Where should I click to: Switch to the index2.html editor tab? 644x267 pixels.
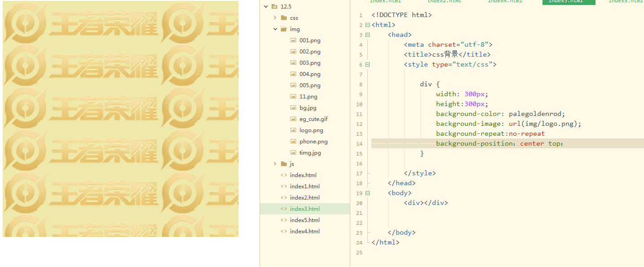tap(444, 2)
